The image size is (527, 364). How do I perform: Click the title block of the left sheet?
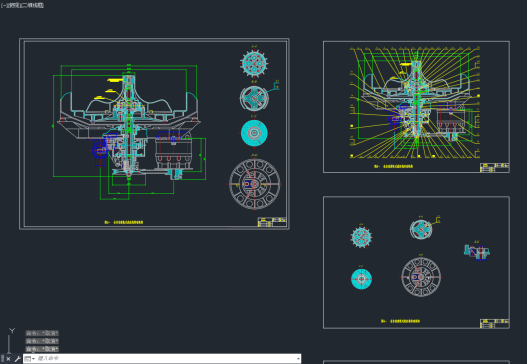tap(272, 222)
